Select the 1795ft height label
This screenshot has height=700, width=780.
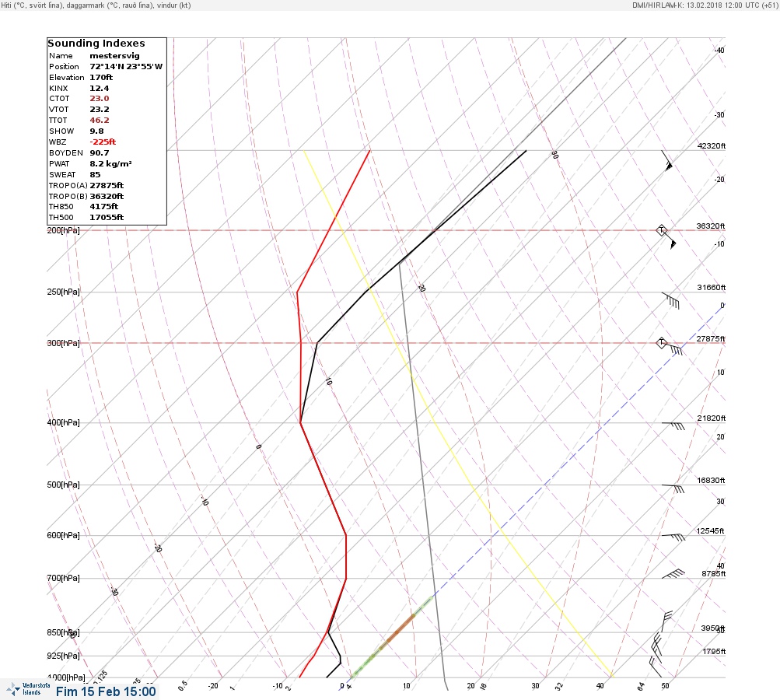[x=714, y=651]
